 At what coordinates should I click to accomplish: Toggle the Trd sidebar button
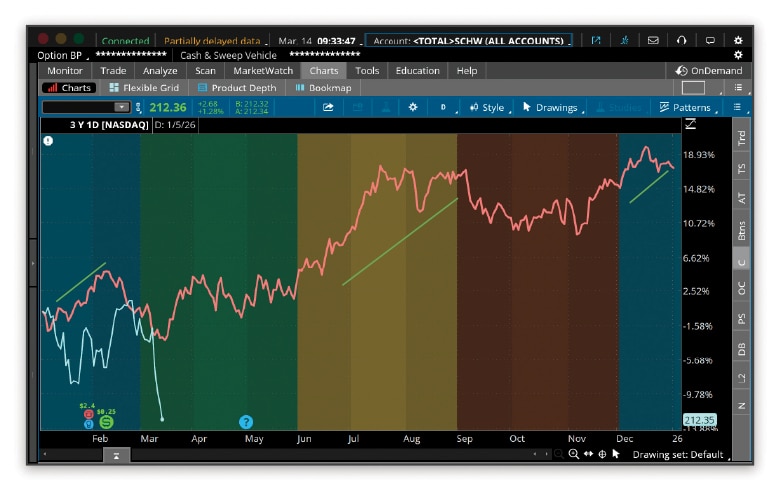[x=742, y=138]
